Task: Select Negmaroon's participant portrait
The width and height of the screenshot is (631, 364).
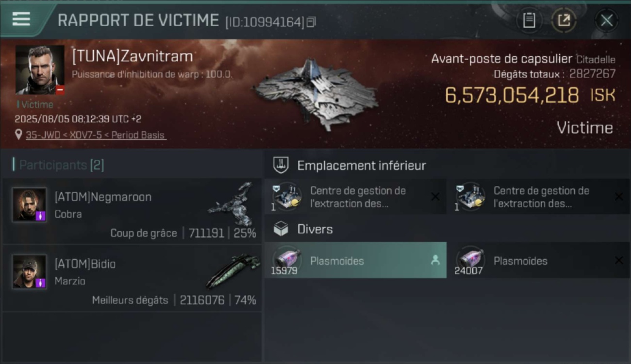Action: (30, 205)
